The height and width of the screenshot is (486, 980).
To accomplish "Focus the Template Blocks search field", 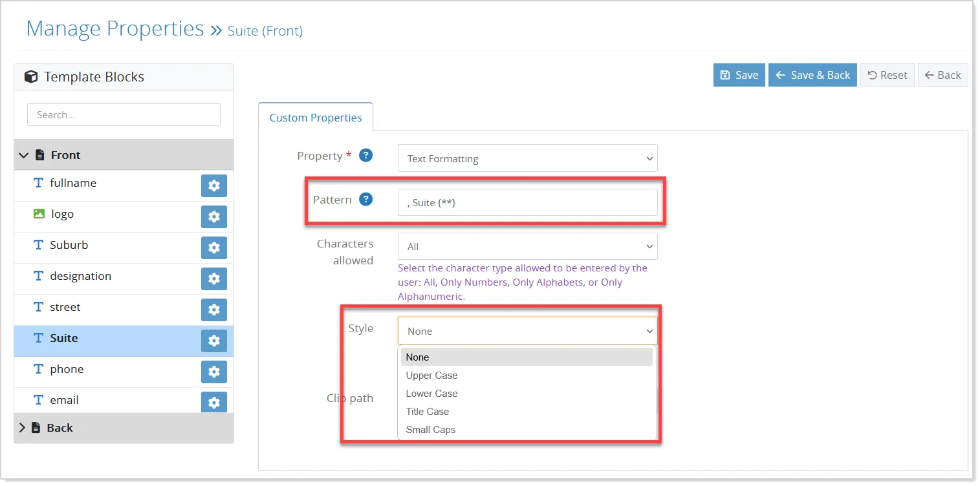I will [x=124, y=115].
